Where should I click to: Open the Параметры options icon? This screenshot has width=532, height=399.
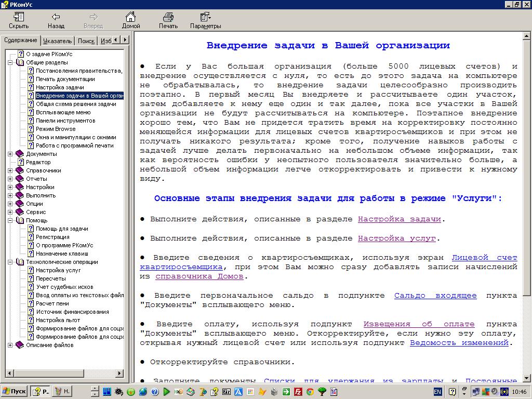coord(205,17)
